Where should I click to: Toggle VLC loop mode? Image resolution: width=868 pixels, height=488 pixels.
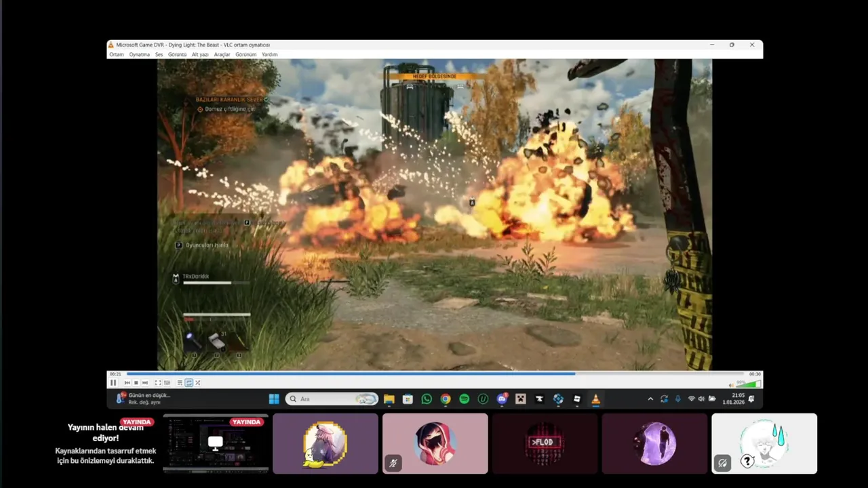click(x=189, y=383)
